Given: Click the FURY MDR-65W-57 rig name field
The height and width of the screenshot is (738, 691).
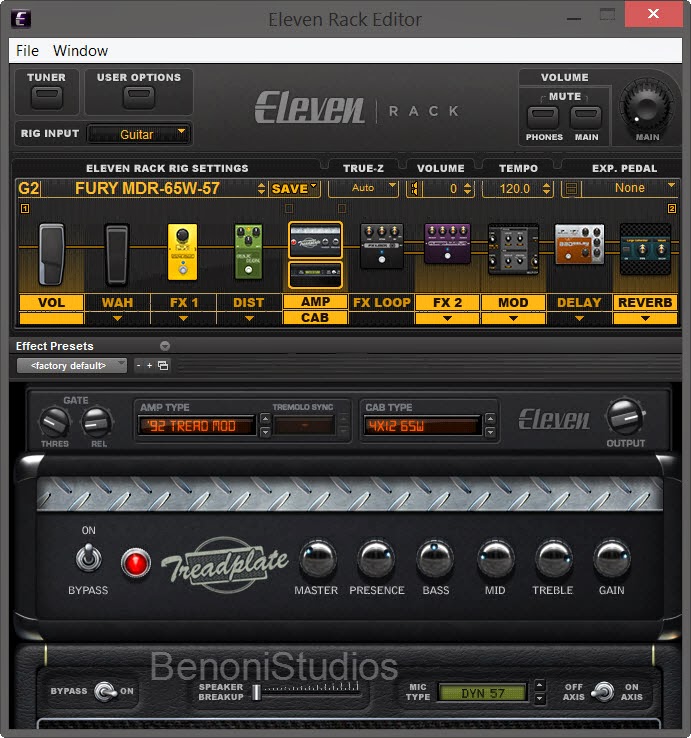Looking at the screenshot, I should coord(147,188).
